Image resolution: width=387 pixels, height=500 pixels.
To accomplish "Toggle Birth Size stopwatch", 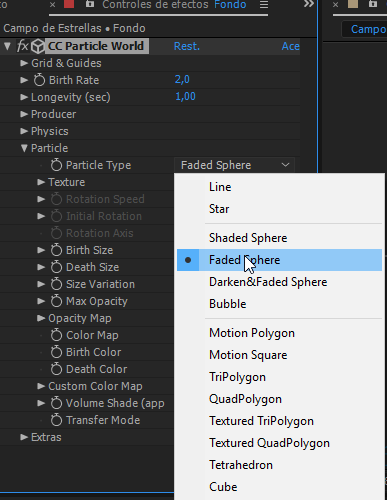I will tap(56, 250).
